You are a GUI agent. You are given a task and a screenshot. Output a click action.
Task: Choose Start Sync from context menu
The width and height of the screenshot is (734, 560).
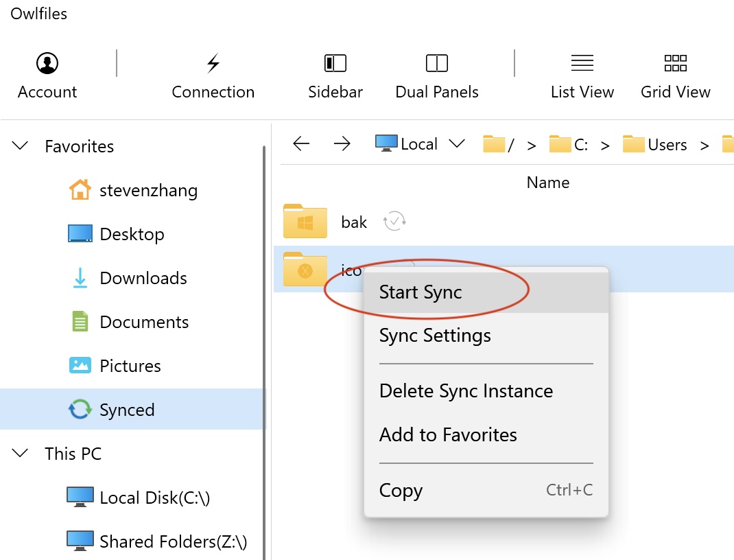coord(486,292)
